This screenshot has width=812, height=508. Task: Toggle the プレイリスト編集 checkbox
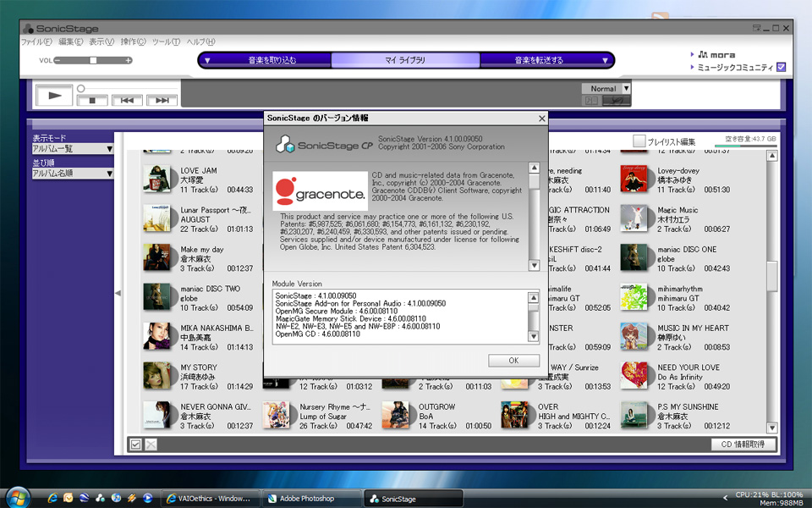(x=639, y=141)
